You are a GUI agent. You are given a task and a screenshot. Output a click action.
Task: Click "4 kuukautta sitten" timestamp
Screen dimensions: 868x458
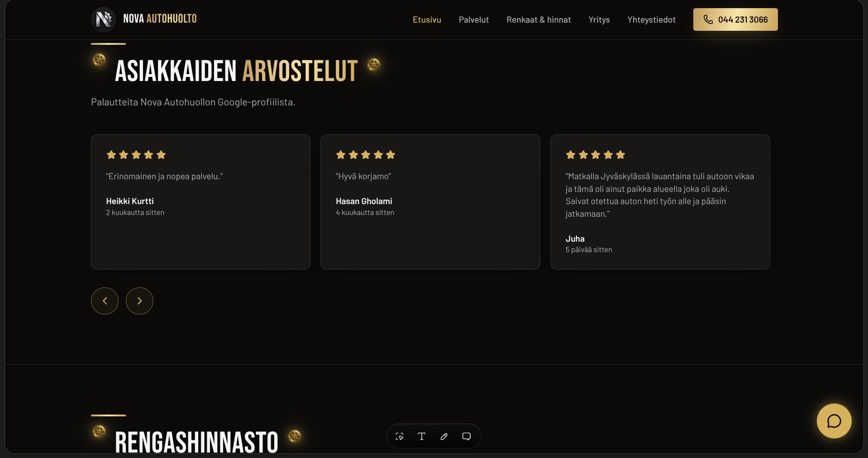click(x=365, y=213)
